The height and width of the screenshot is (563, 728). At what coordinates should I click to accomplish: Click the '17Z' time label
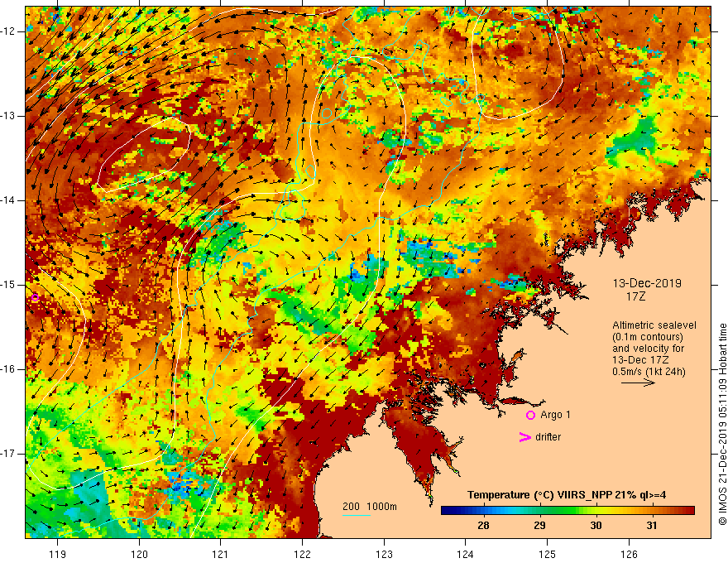(x=635, y=296)
